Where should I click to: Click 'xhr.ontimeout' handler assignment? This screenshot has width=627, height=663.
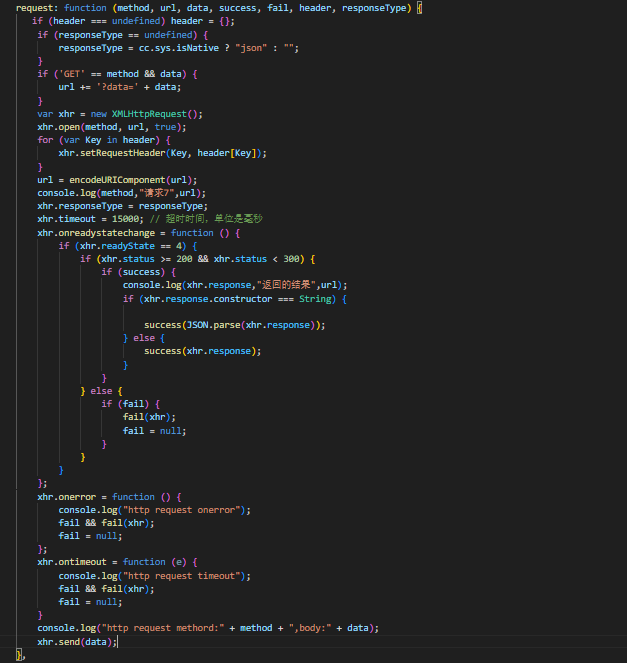click(72, 562)
